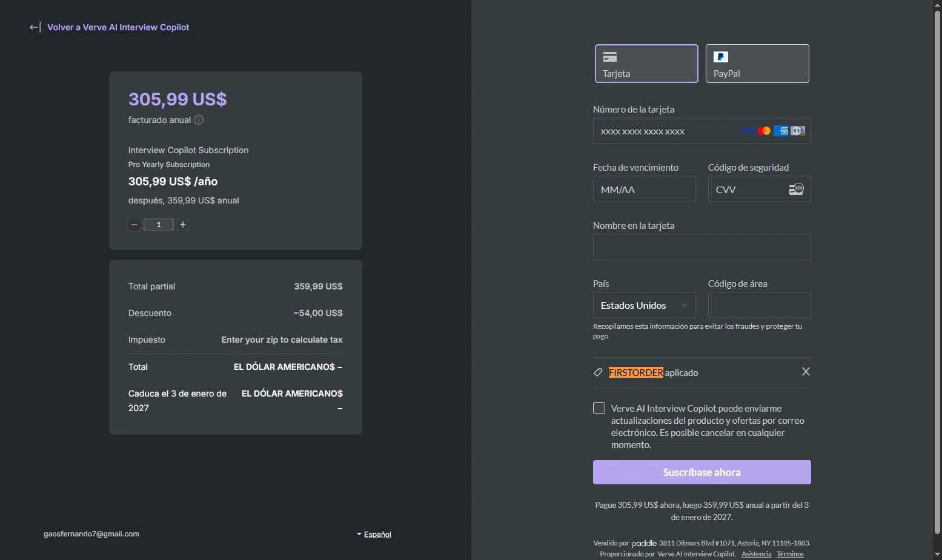This screenshot has height=560, width=942.
Task: Open the Asistencia link
Action: 757,554
